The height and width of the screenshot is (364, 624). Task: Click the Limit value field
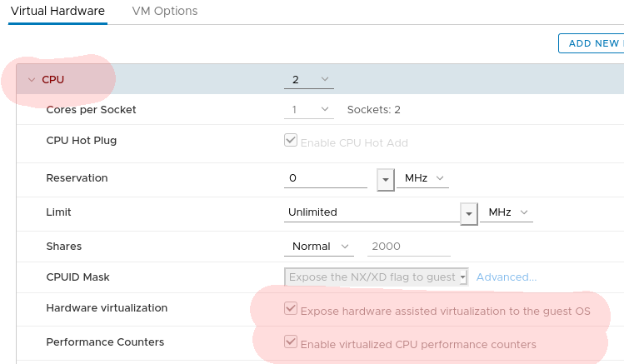pyautogui.click(x=371, y=212)
